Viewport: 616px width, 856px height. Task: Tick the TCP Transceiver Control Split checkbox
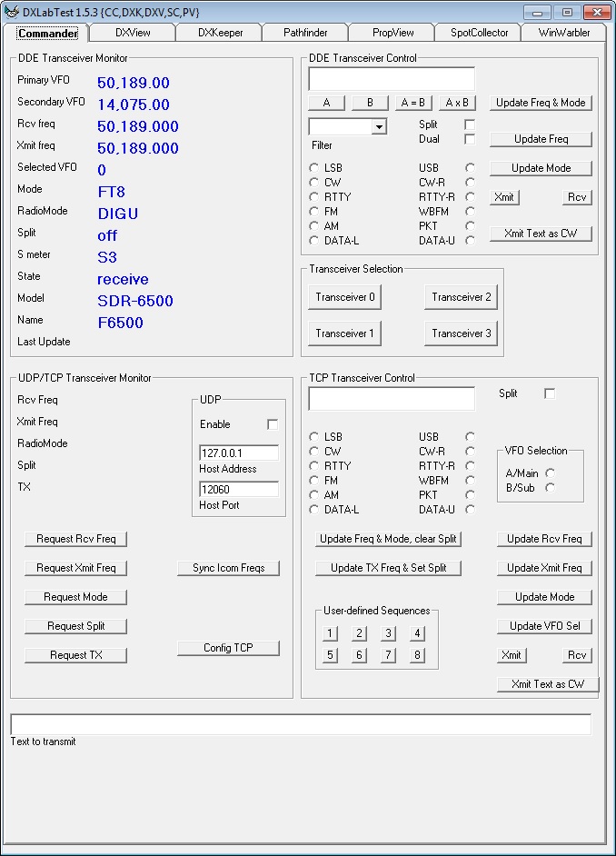(550, 393)
